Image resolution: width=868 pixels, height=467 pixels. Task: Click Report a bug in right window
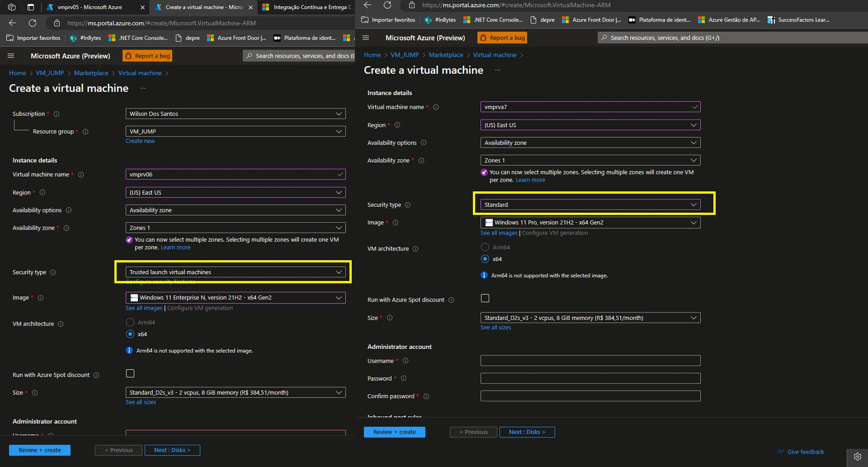click(x=502, y=38)
